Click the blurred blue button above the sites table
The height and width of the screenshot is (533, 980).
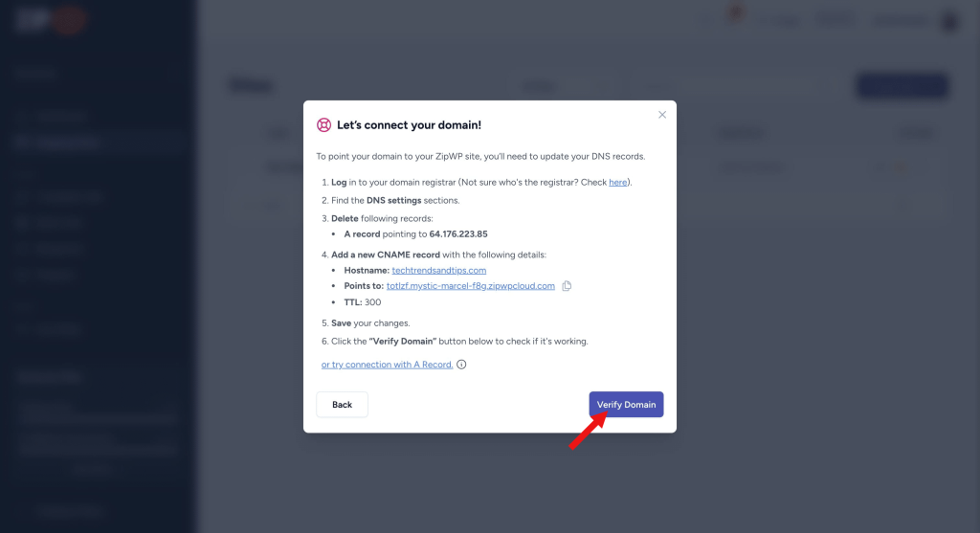pyautogui.click(x=902, y=86)
